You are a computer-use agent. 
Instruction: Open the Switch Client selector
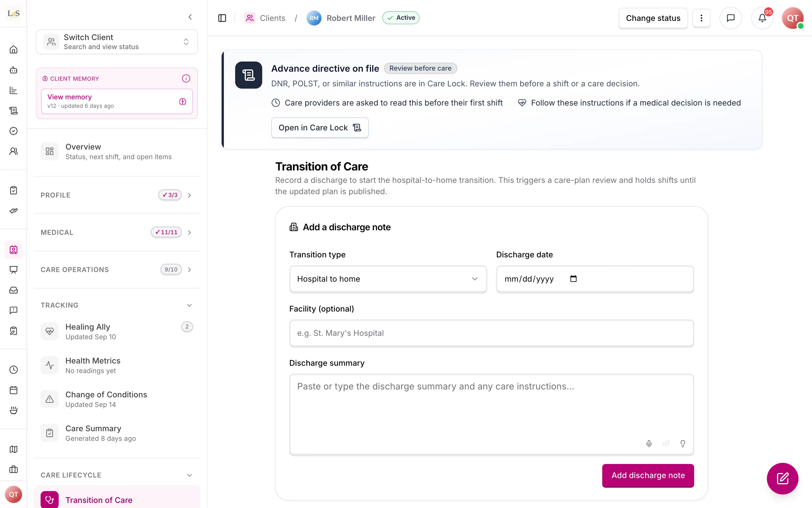[x=117, y=42]
